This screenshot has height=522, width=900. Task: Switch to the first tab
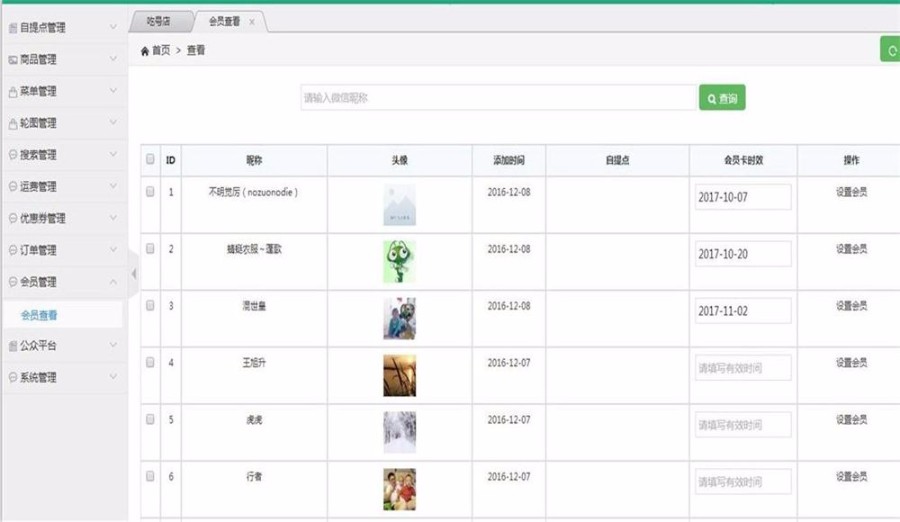point(160,21)
